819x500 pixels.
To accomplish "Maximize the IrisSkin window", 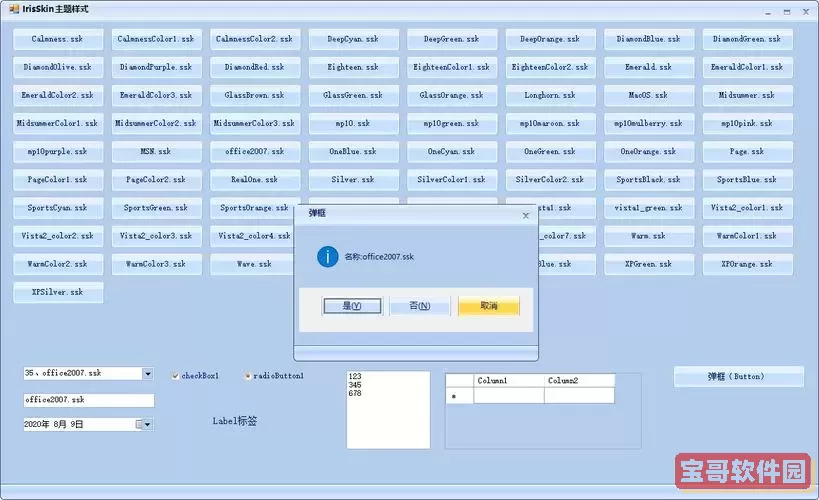I will click(787, 11).
